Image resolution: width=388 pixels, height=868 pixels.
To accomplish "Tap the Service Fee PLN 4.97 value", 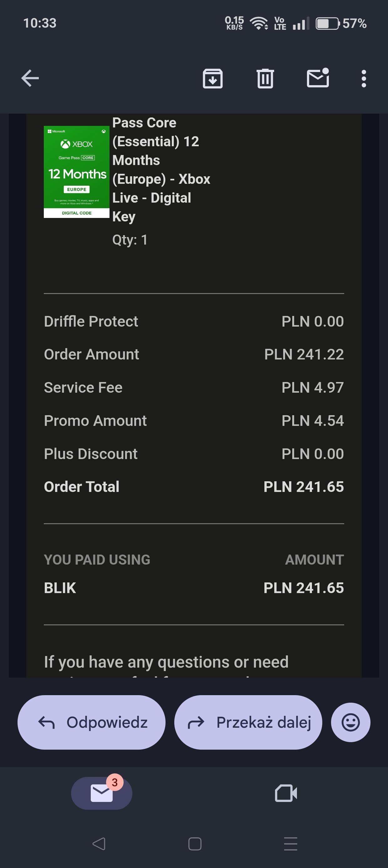I will coord(313,388).
